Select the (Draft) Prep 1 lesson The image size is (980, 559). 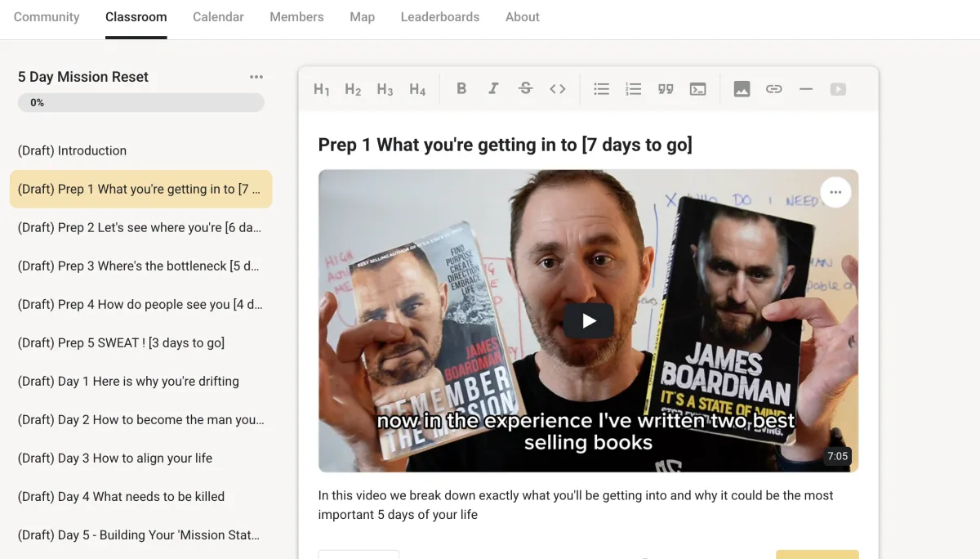coord(141,189)
